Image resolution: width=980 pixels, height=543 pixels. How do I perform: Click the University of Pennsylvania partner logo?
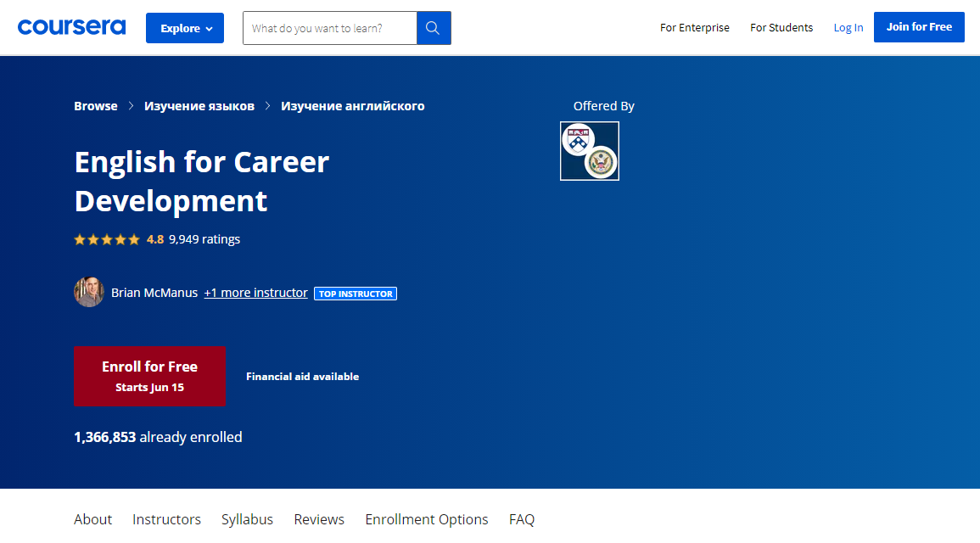[589, 150]
